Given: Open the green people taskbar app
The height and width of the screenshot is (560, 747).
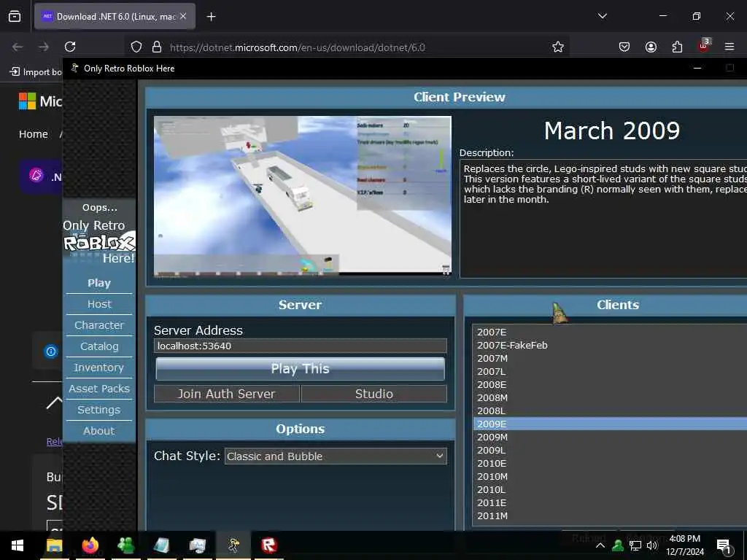Looking at the screenshot, I should click(x=125, y=545).
